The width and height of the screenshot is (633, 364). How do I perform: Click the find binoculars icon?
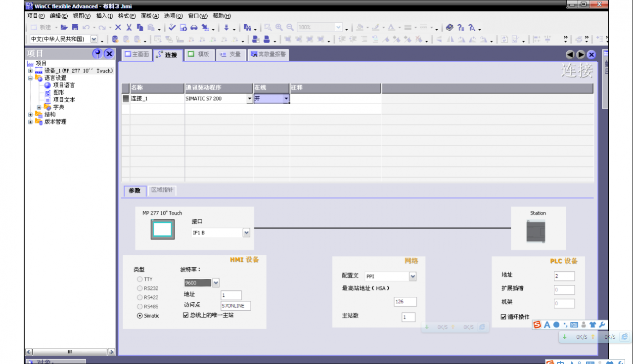[x=247, y=27]
